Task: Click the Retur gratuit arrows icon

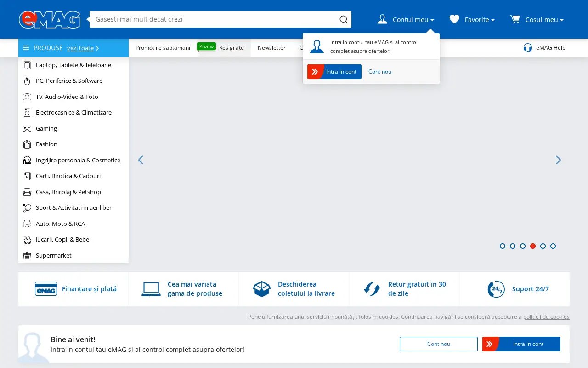Action: (x=372, y=289)
